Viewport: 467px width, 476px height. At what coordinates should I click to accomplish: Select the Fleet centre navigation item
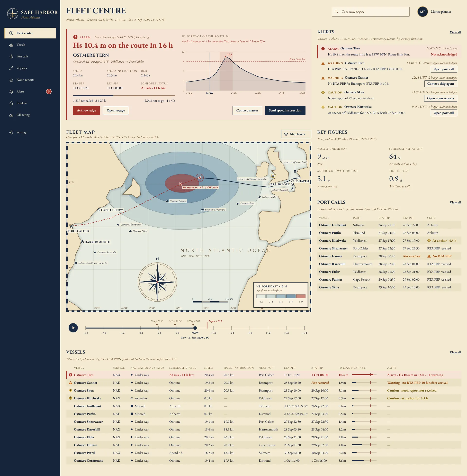click(x=30, y=33)
